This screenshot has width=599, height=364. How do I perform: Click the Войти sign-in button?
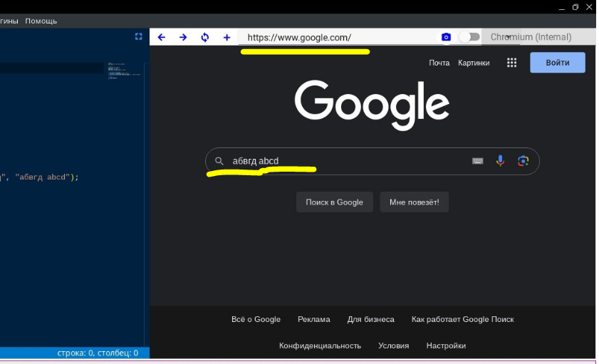[558, 63]
